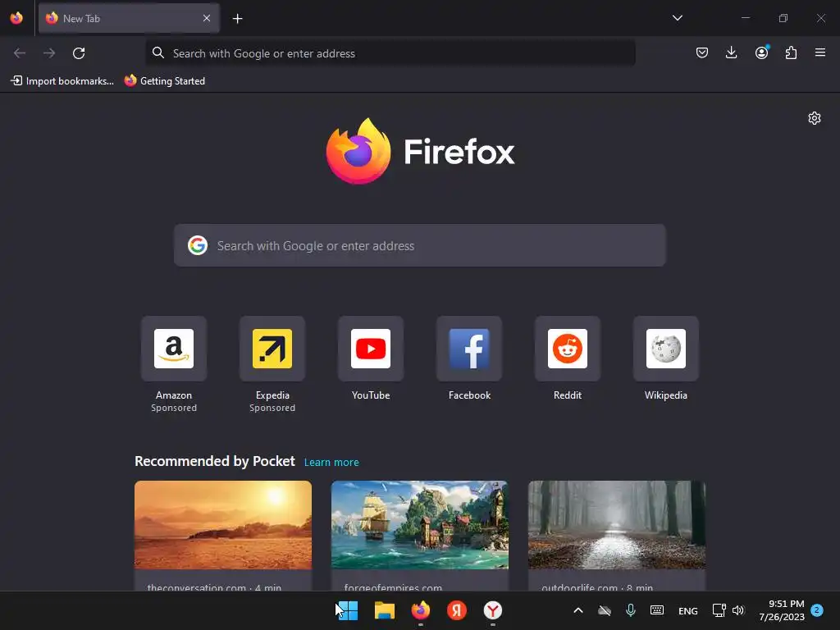The width and height of the screenshot is (840, 630).
Task: Open the outdoorlife.com forest story thumbnail
Action: tap(617, 525)
